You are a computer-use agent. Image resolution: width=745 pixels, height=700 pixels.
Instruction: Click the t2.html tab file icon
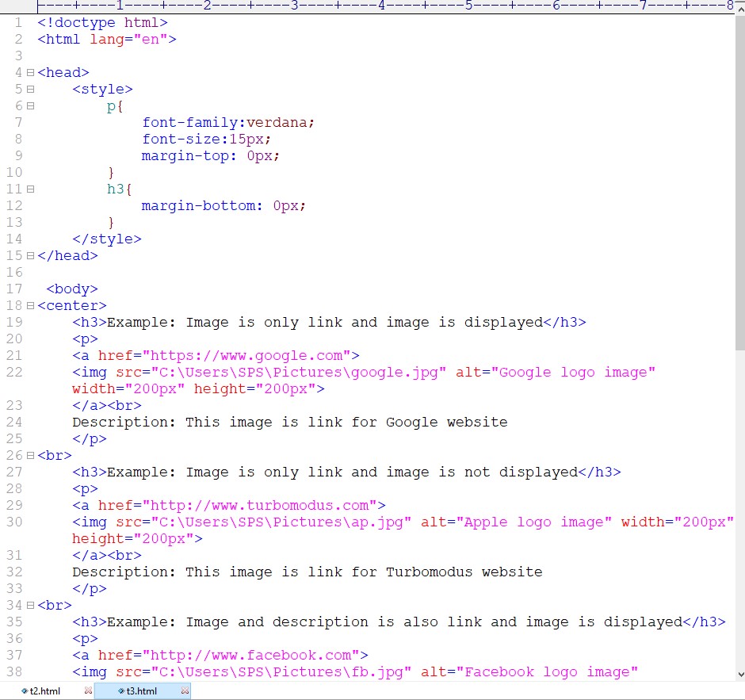point(25,691)
